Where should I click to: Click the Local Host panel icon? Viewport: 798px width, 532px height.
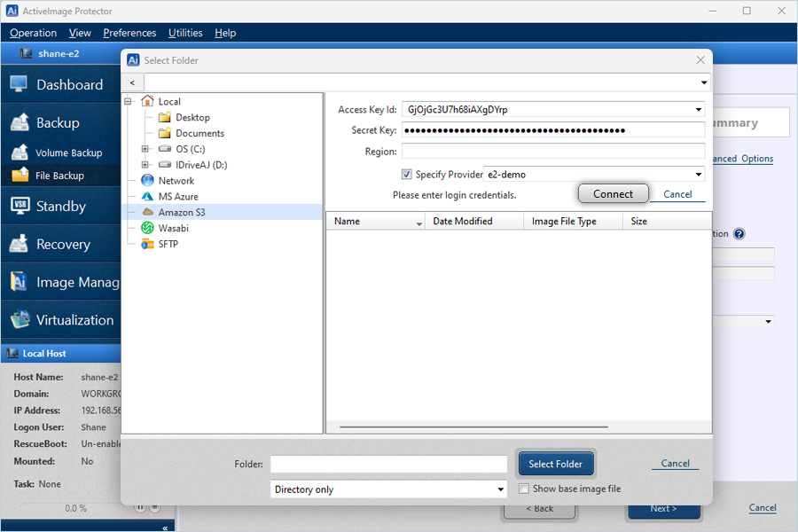click(x=12, y=353)
